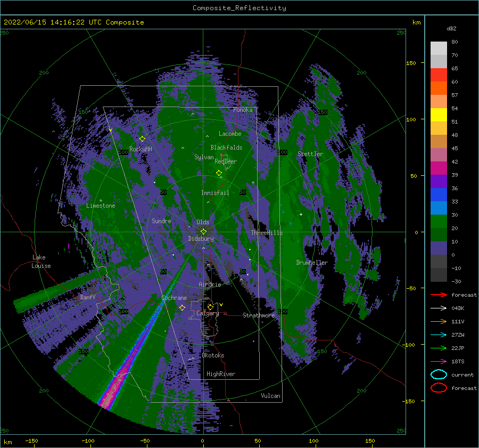Viewport: 479px width, 448px height.
Task: Click the Banff label on map
Action: 88,297
